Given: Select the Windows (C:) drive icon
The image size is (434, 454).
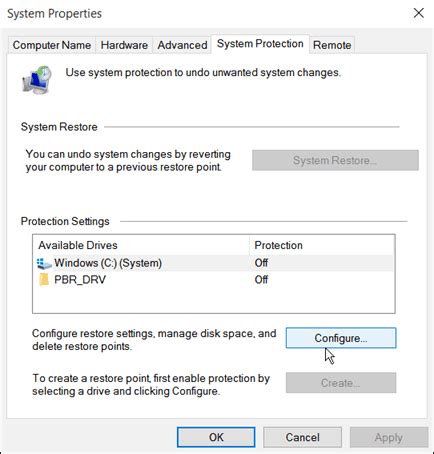Looking at the screenshot, I should point(44,263).
